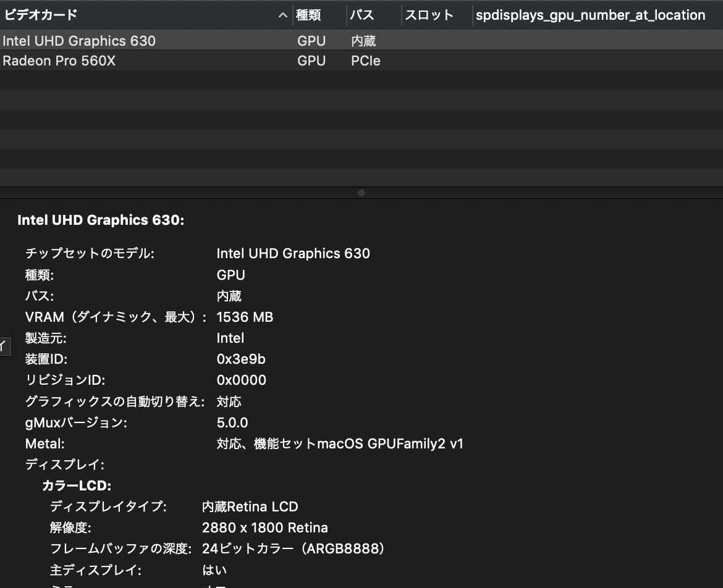This screenshot has width=723, height=588.
Task: Click the bold Intel UHD Graphics 630 heading
Action: tap(101, 220)
